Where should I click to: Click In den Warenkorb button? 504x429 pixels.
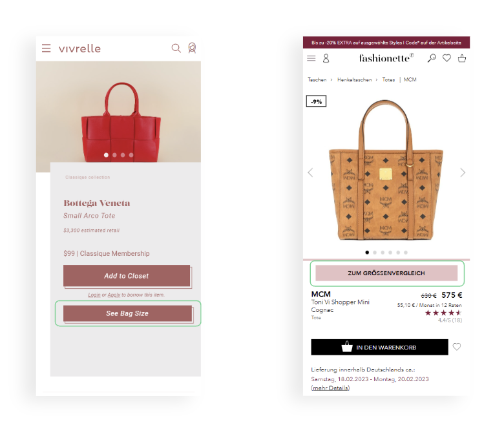pyautogui.click(x=379, y=347)
